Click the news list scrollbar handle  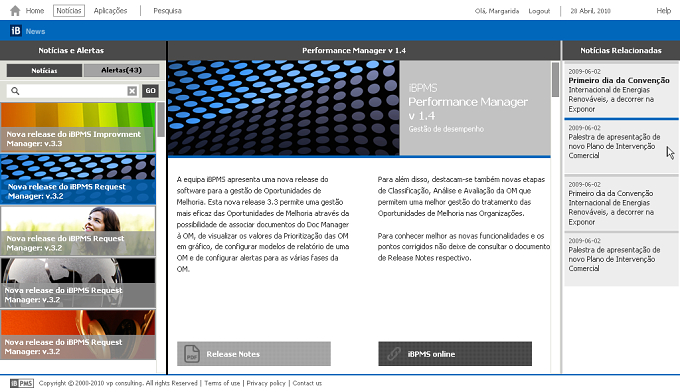pyautogui.click(x=161, y=119)
